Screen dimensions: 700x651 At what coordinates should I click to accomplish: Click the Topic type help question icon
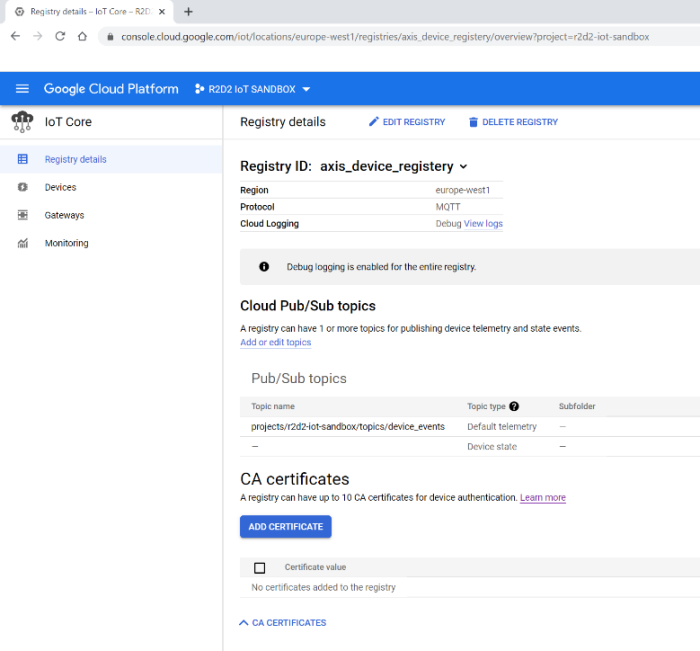(514, 406)
